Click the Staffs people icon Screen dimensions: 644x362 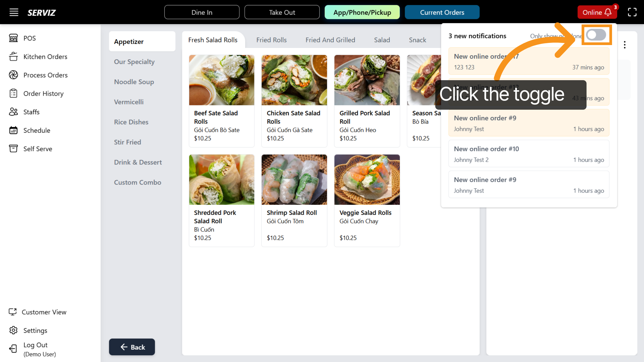click(14, 112)
